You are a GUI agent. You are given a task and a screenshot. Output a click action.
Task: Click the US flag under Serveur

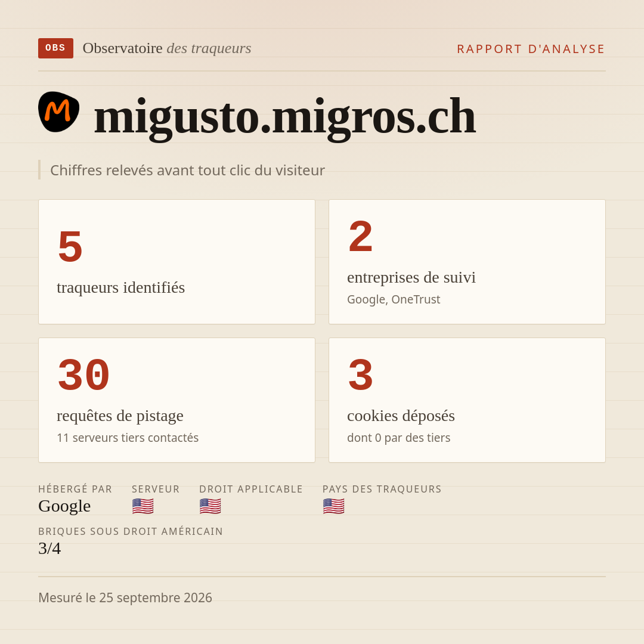143,506
